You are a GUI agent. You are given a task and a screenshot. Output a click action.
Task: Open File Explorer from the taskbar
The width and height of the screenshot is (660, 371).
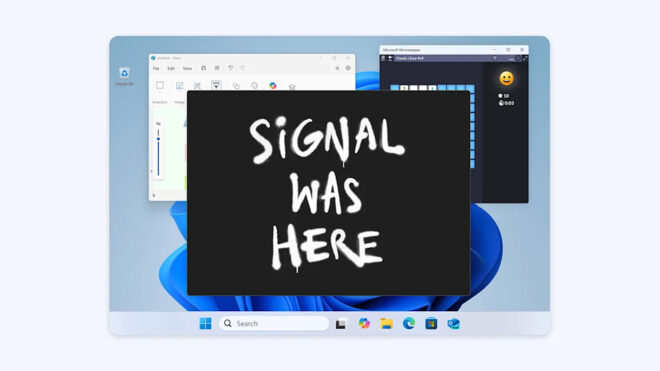[x=386, y=323]
